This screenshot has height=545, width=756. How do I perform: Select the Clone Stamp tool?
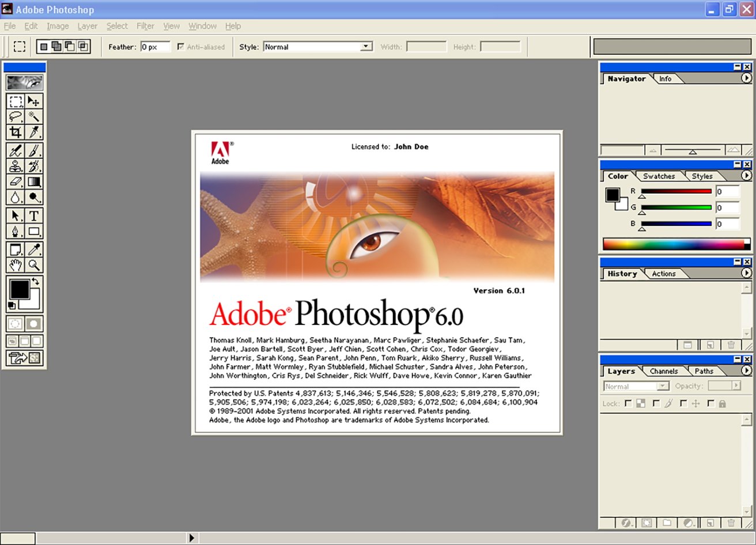(15, 165)
